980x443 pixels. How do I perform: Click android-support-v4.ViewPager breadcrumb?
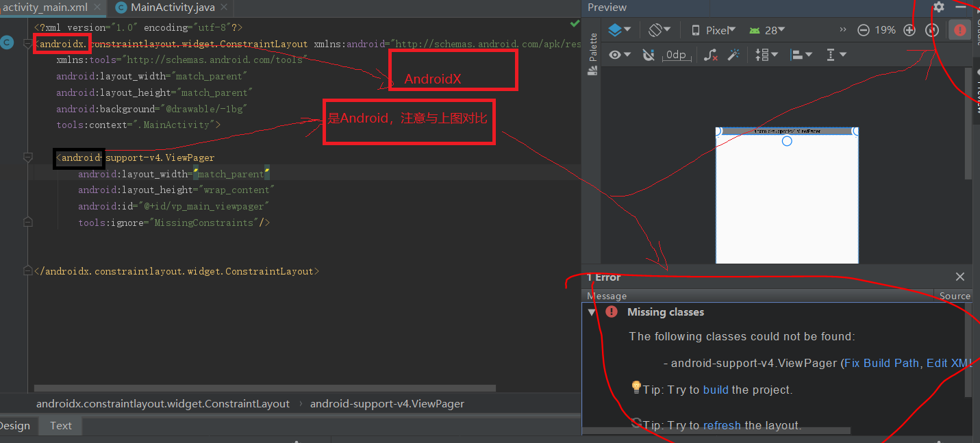387,404
